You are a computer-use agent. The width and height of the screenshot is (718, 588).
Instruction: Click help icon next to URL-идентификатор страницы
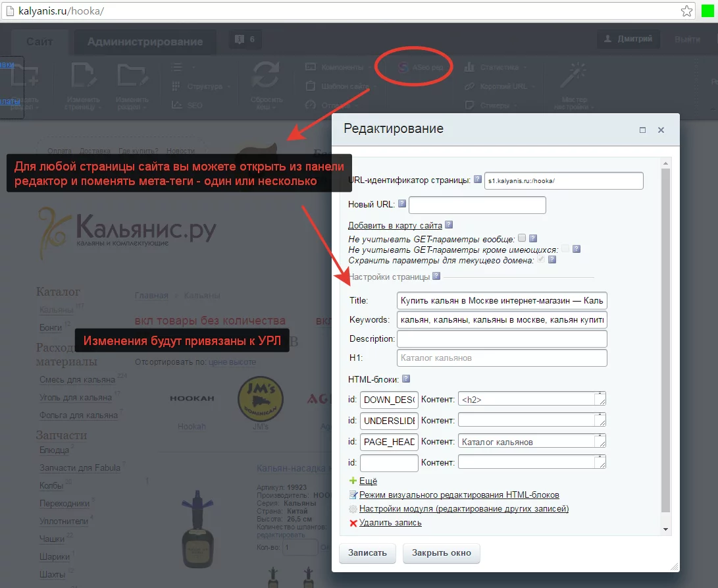click(x=478, y=180)
